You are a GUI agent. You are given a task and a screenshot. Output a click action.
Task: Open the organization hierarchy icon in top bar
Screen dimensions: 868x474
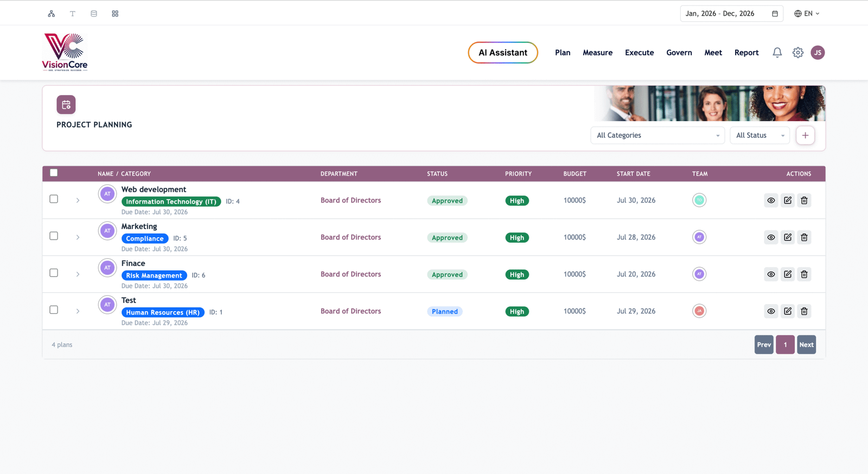click(x=52, y=14)
